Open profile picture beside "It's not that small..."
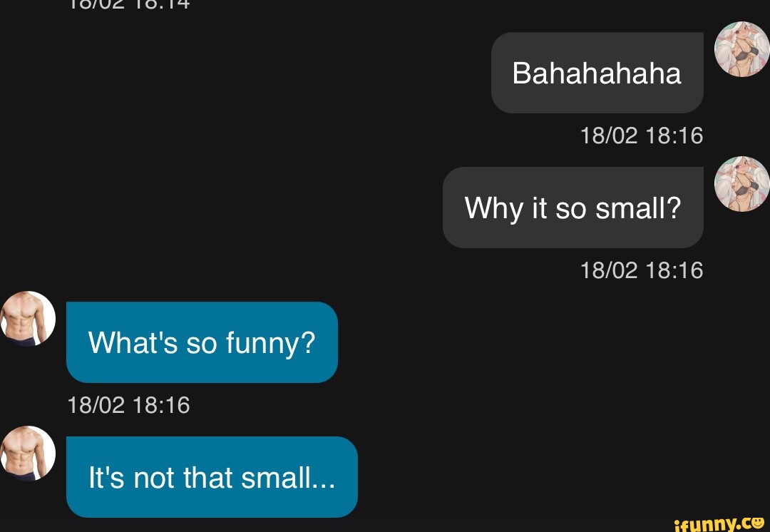Viewport: 770px width, 532px height. pos(28,453)
